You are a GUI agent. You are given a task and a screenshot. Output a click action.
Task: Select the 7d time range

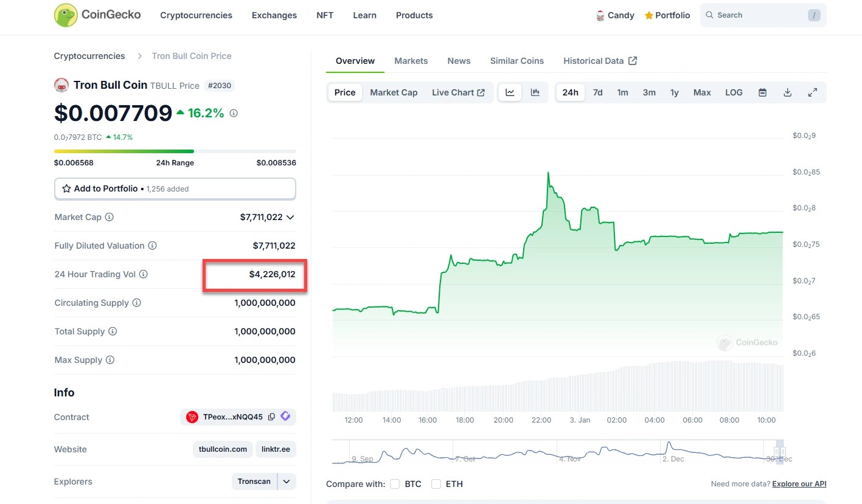pos(597,92)
